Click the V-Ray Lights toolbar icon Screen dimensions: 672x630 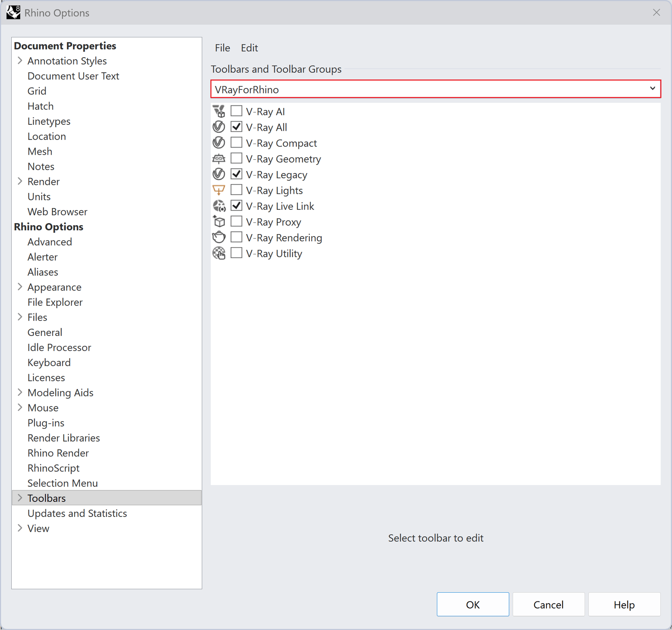pos(219,190)
